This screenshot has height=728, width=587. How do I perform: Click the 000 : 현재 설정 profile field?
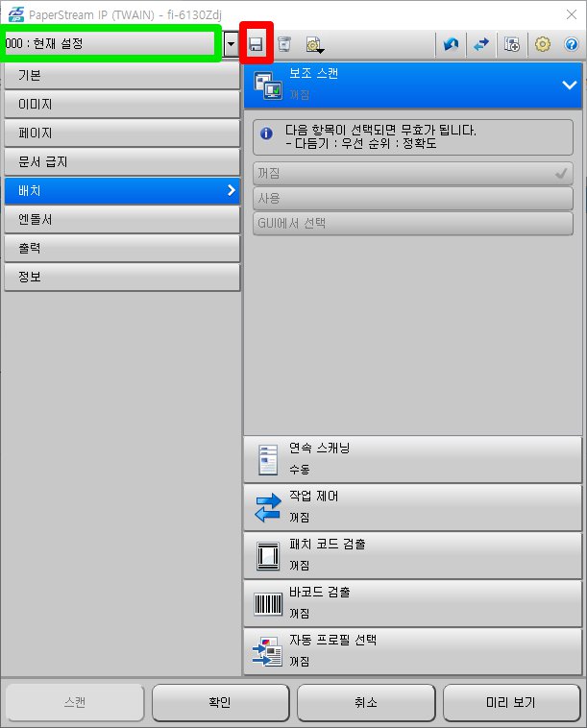tap(110, 43)
